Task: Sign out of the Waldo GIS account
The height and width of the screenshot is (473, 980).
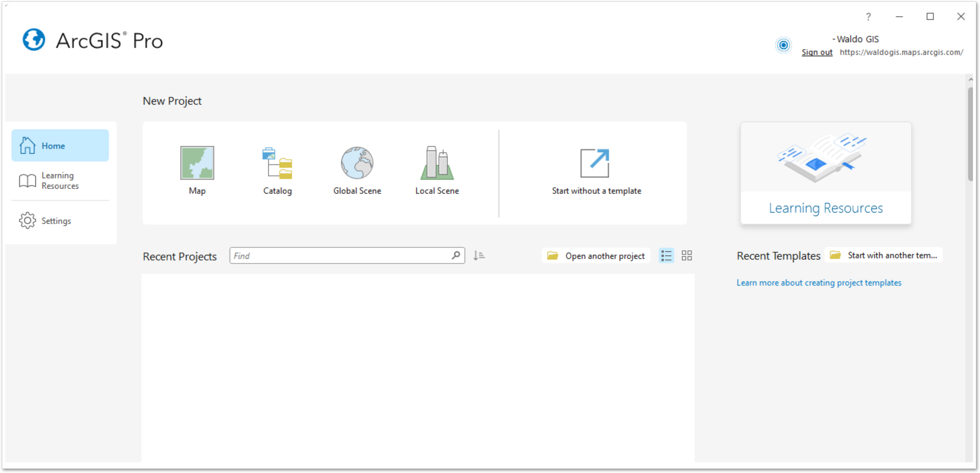Action: pos(817,52)
